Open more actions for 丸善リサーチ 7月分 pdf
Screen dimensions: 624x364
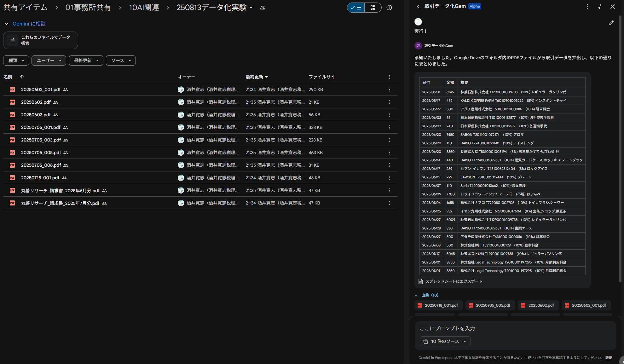coord(389,203)
